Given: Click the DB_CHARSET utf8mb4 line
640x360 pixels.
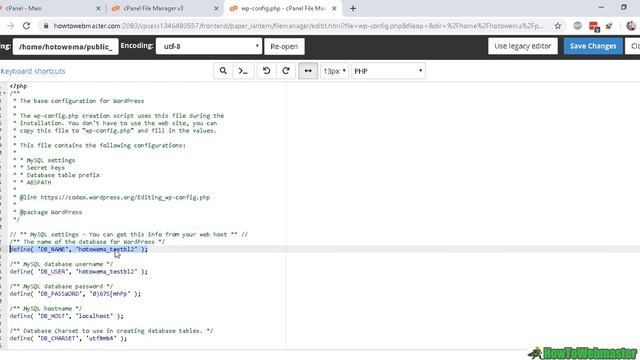Looking at the screenshot, I should pyautogui.click(x=68, y=338).
